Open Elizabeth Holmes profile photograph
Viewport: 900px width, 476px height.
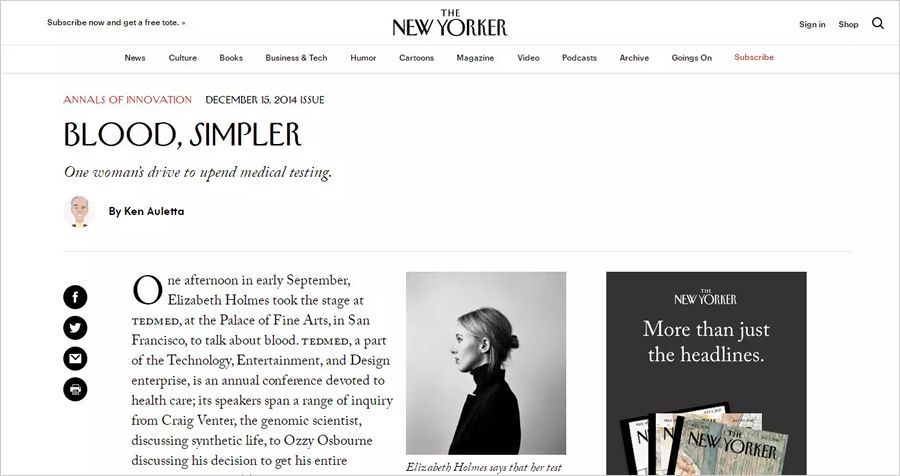click(486, 363)
